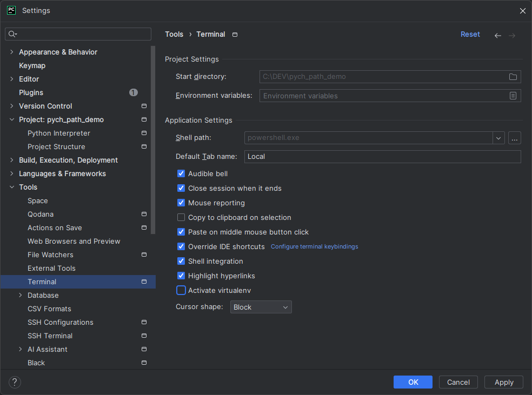The height and width of the screenshot is (395, 532).
Task: Select Web Browsers and Preview page
Action: pyautogui.click(x=74, y=241)
